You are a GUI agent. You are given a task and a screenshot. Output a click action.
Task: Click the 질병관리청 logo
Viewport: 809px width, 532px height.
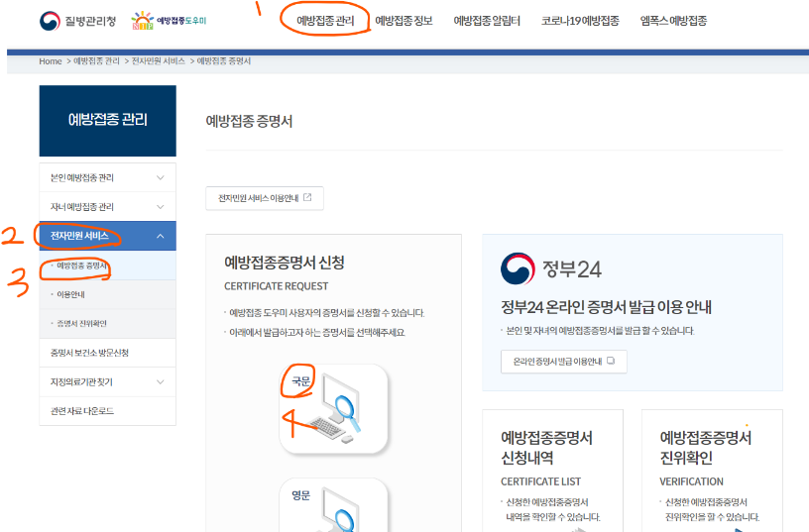tap(78, 21)
